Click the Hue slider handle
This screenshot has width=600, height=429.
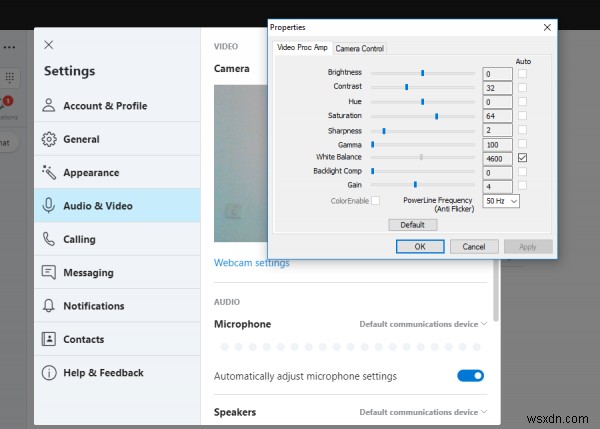click(422, 102)
